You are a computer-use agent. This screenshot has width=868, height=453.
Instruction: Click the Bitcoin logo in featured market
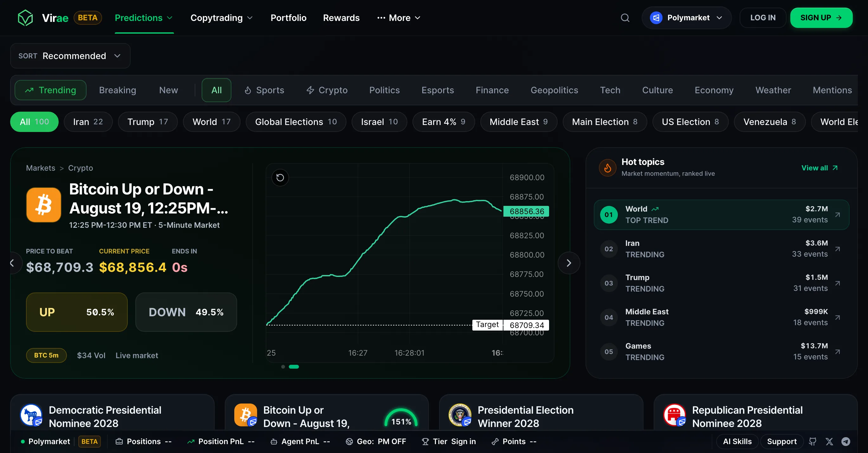(x=43, y=205)
